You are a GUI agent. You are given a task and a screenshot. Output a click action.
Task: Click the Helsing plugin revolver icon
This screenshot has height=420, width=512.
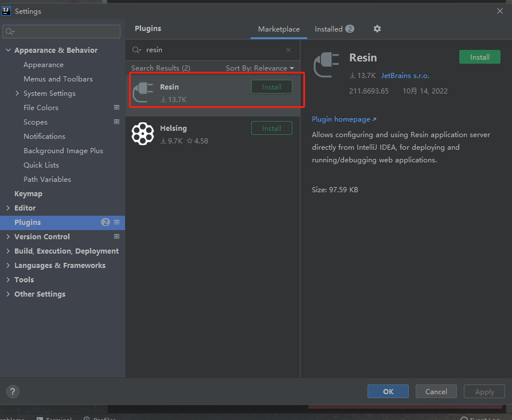[143, 133]
